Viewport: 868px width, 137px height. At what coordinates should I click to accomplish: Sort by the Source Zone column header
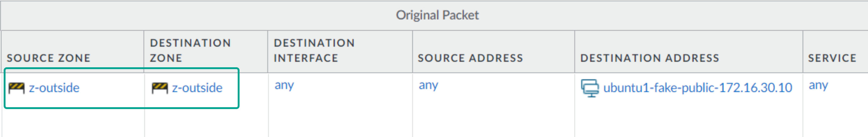[49, 58]
